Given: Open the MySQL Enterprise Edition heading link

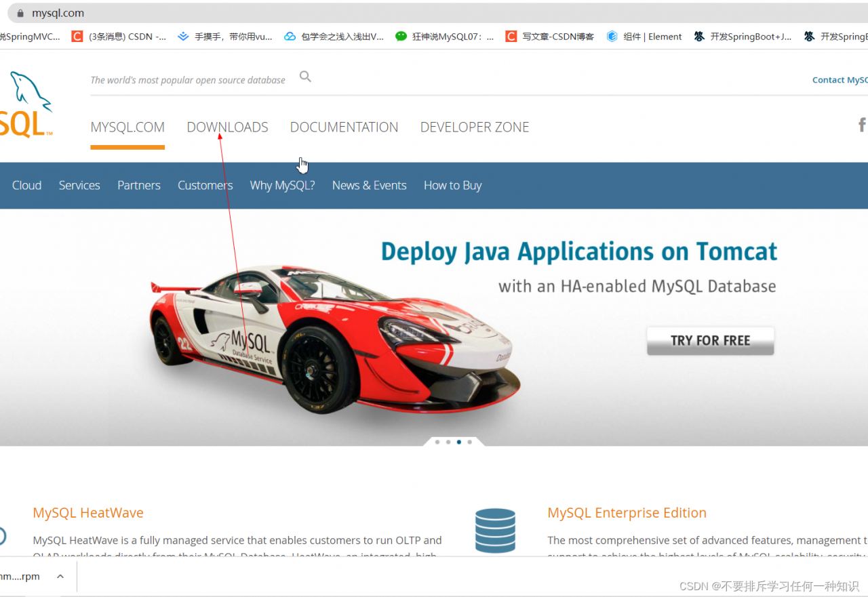Looking at the screenshot, I should tap(627, 513).
